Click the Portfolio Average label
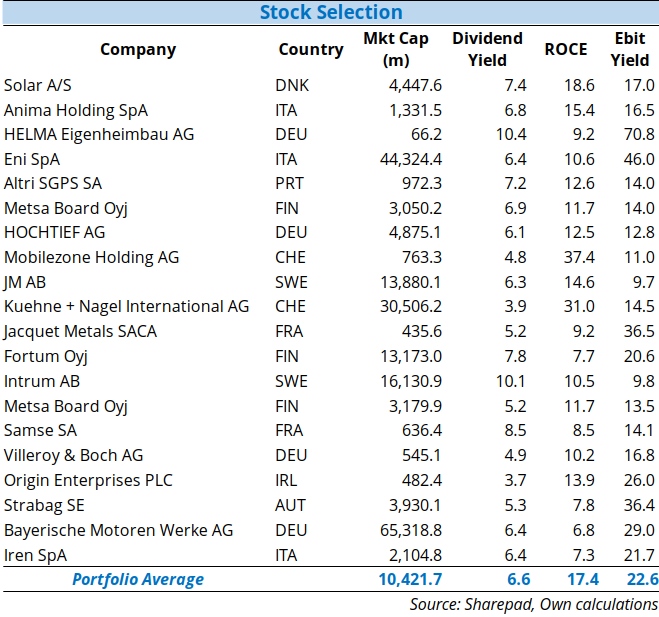The width and height of the screenshot is (659, 617). coord(137,579)
